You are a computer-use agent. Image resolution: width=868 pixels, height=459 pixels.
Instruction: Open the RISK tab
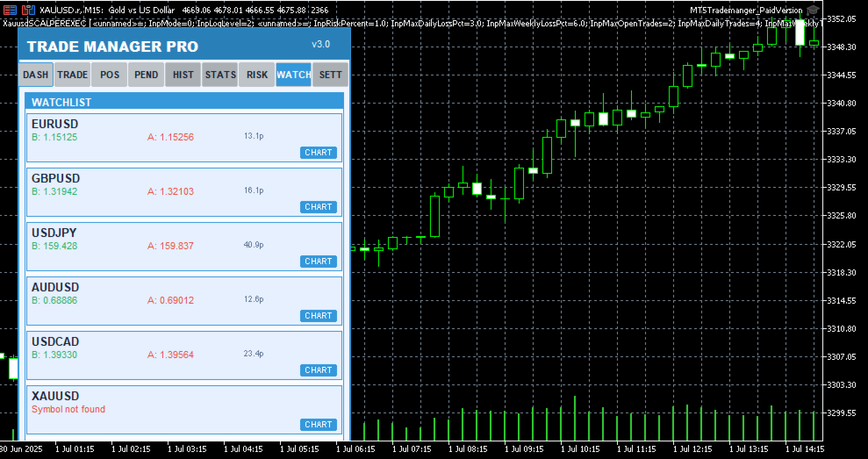click(x=257, y=75)
